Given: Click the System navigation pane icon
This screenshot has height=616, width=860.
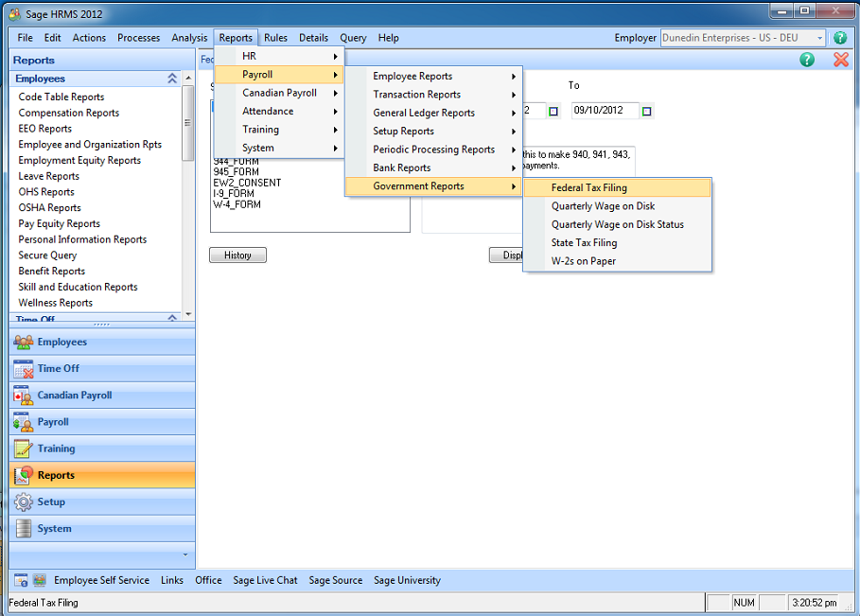Looking at the screenshot, I should (x=24, y=529).
